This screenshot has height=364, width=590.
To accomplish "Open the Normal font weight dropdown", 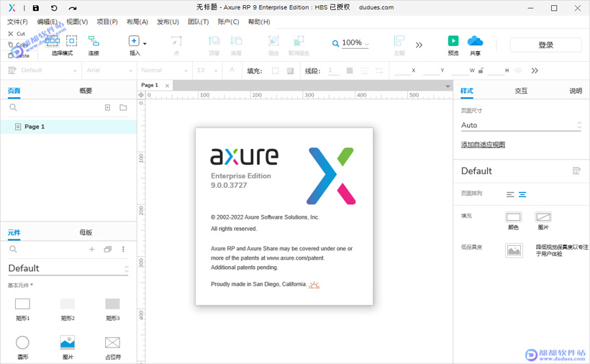I will click(163, 70).
